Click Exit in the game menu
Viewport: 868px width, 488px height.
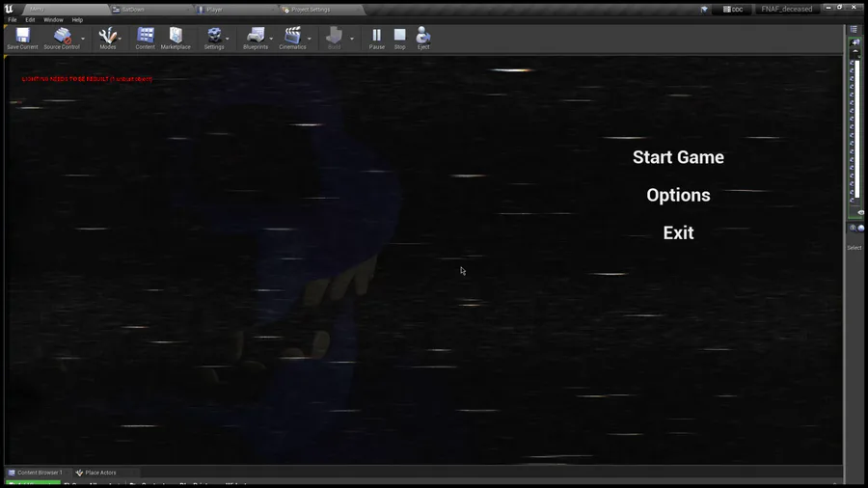click(x=678, y=233)
